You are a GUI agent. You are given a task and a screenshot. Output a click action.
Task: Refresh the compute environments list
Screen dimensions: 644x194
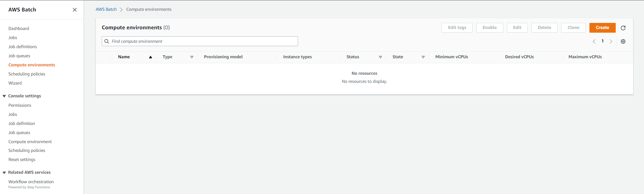click(x=623, y=28)
